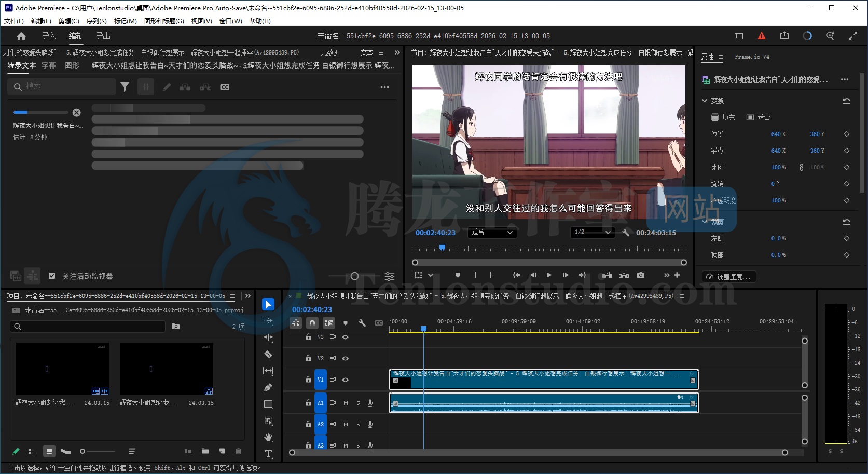
Task: Open the 适合 zoom level dropdown
Action: 491,233
